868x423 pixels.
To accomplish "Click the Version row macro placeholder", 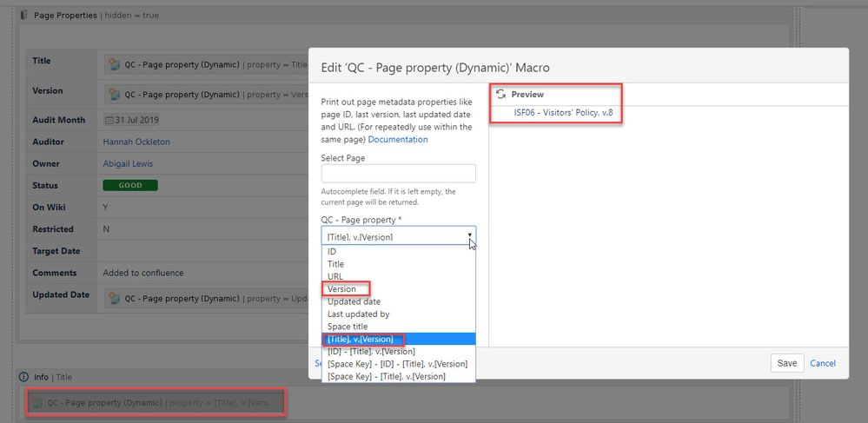I will (x=206, y=95).
